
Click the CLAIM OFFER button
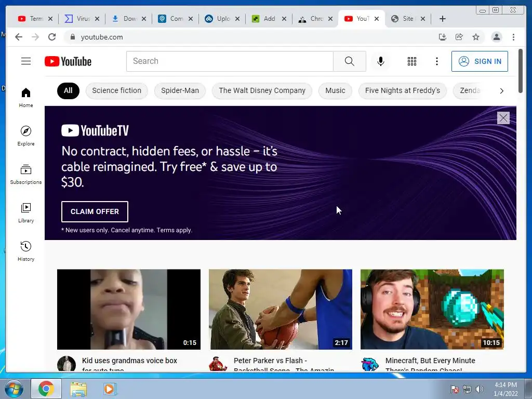[95, 211]
